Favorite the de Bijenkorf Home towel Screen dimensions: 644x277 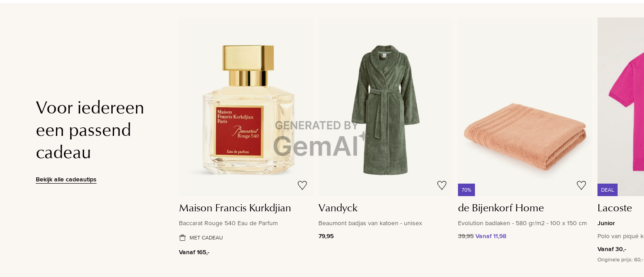click(581, 185)
